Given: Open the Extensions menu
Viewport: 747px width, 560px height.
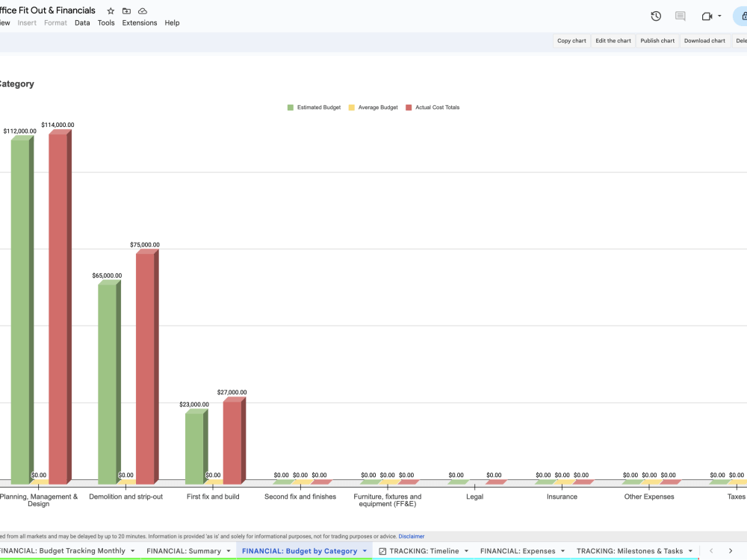Looking at the screenshot, I should pyautogui.click(x=139, y=23).
